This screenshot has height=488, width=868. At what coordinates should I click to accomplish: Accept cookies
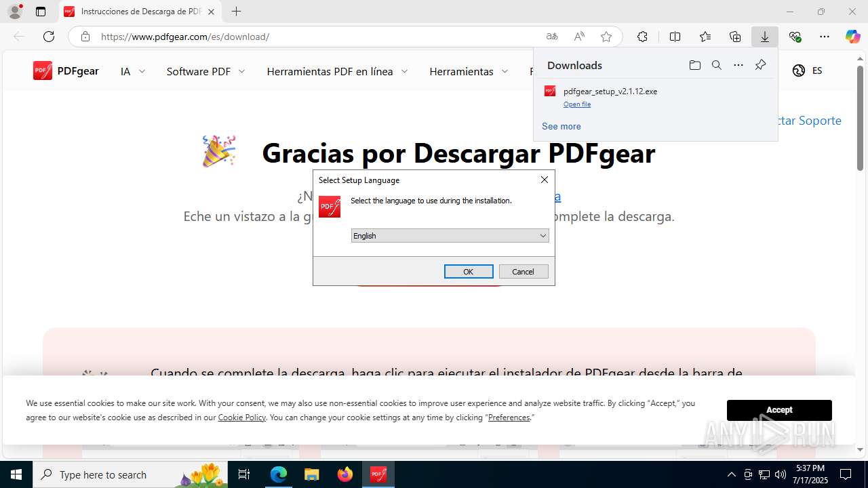coord(779,410)
